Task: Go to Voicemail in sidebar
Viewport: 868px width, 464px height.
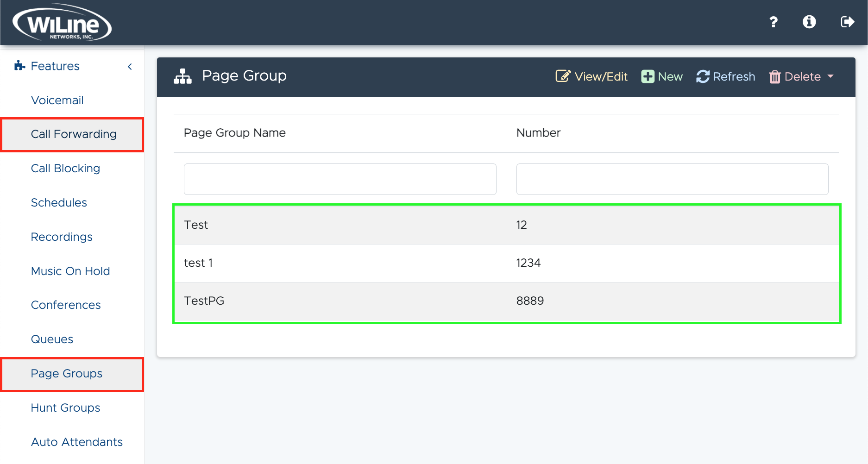Action: pos(57,100)
